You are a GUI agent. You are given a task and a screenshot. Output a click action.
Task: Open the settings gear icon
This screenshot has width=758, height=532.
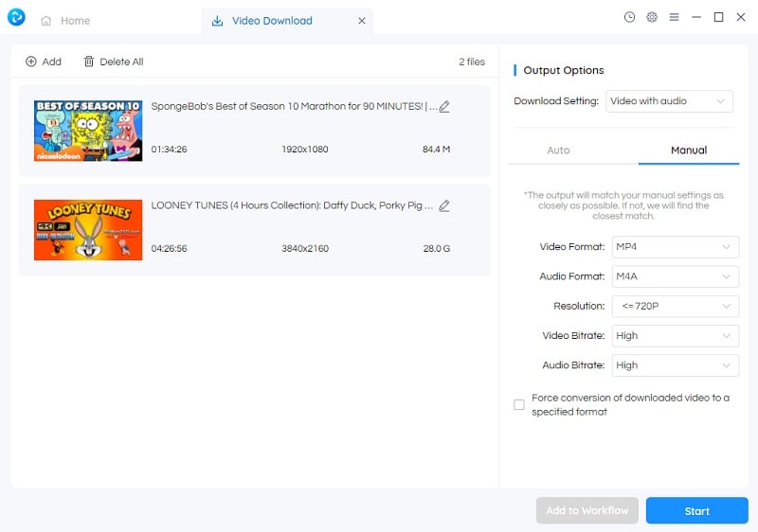pos(652,17)
